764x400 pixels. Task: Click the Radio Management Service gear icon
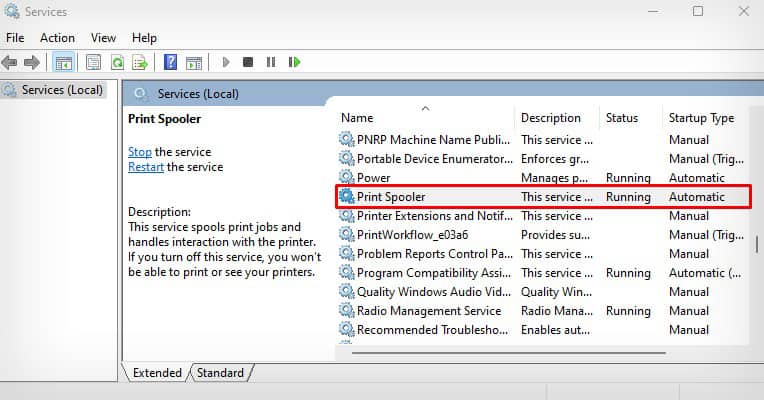346,310
